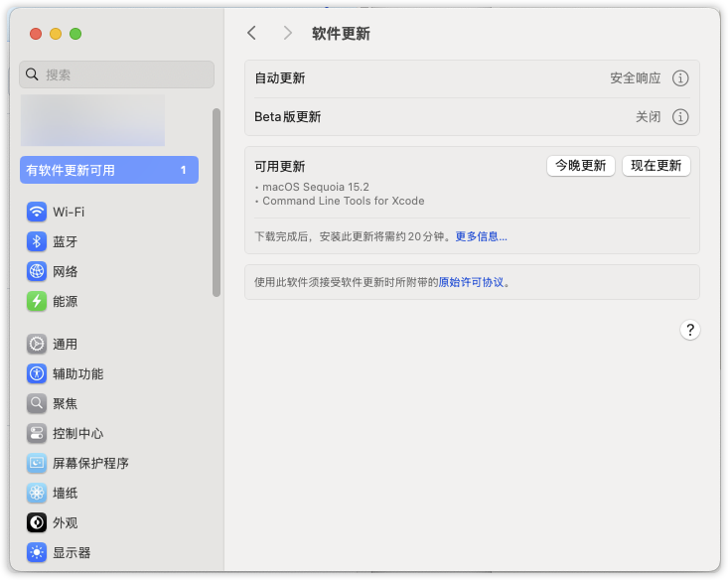This screenshot has height=580, width=728.
Task: Click the 今晚更新 button
Action: pyautogui.click(x=581, y=166)
